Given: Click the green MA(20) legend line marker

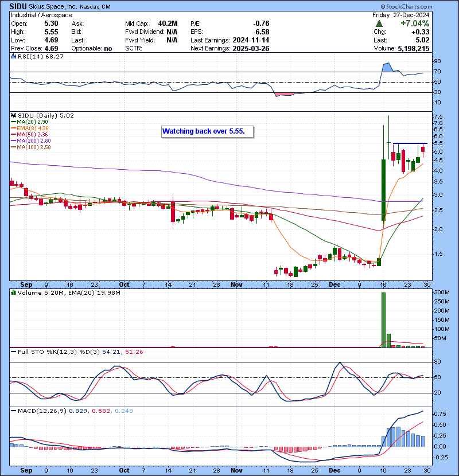Looking at the screenshot, I should point(13,122).
